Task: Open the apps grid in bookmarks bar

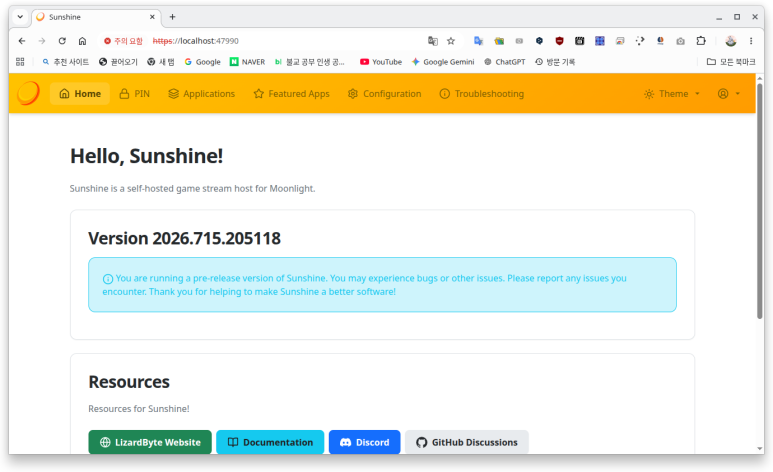Action: (x=20, y=62)
